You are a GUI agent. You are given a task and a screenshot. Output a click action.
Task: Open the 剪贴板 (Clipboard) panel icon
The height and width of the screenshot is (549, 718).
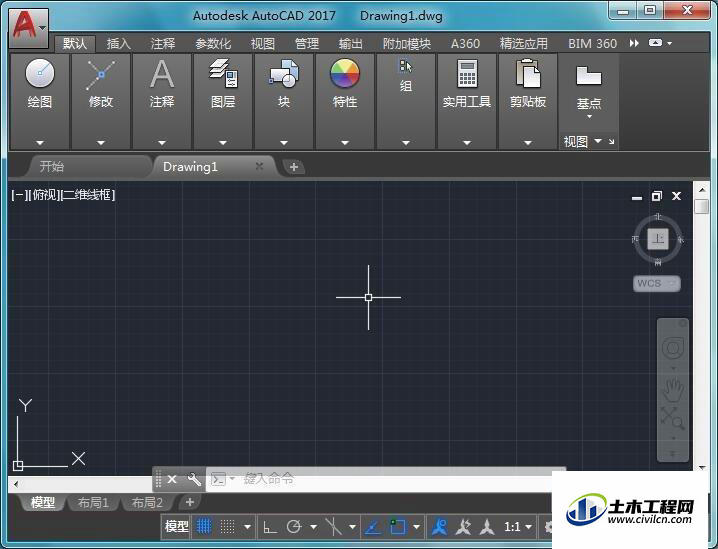pyautogui.click(x=528, y=73)
